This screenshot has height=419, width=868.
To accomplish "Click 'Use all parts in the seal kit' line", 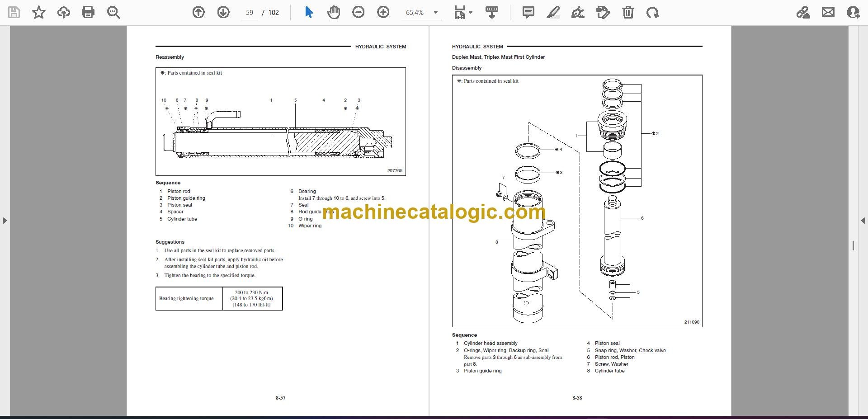I will [x=220, y=250].
